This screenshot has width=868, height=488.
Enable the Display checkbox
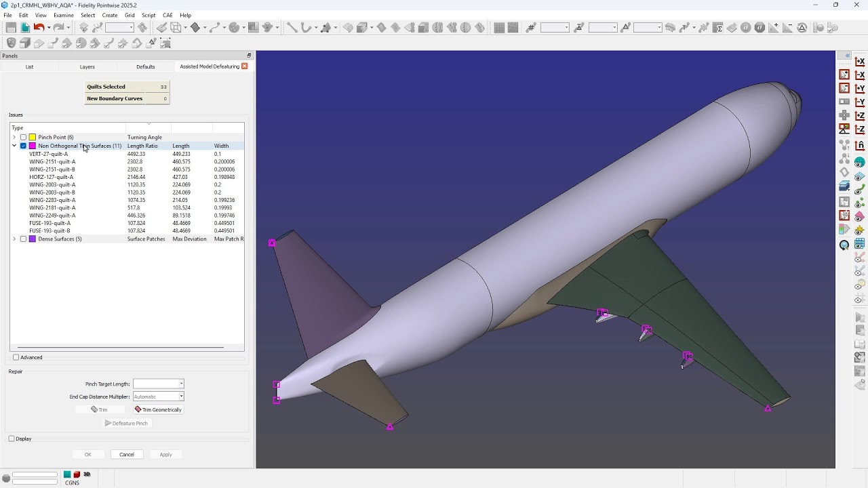pyautogui.click(x=12, y=439)
